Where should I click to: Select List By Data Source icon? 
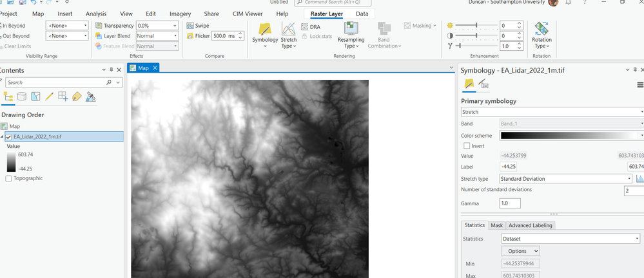(x=22, y=97)
